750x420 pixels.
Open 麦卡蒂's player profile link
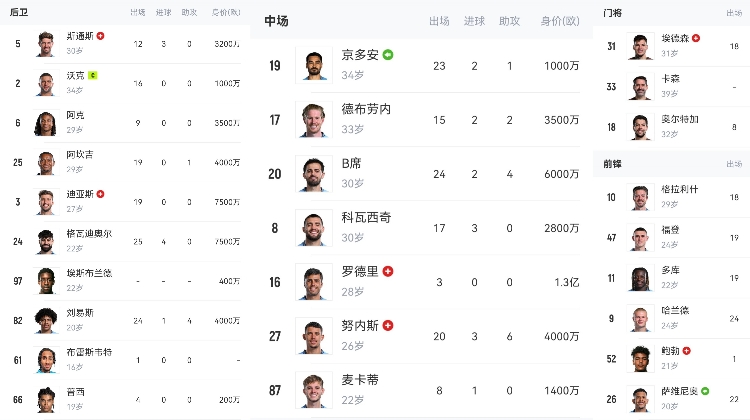click(360, 380)
